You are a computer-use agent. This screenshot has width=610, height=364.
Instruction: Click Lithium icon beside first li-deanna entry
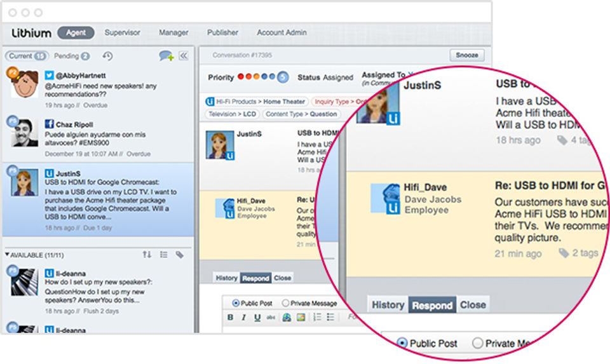coord(49,273)
